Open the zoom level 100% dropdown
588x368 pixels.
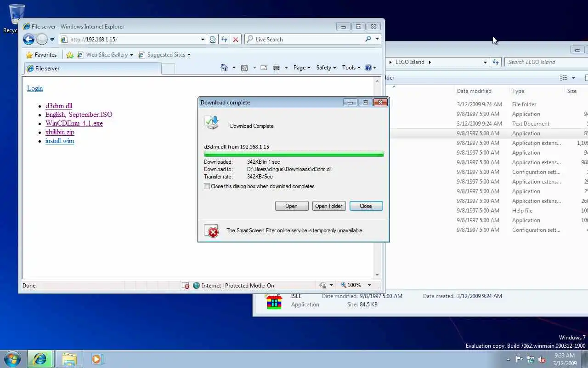[x=369, y=285]
